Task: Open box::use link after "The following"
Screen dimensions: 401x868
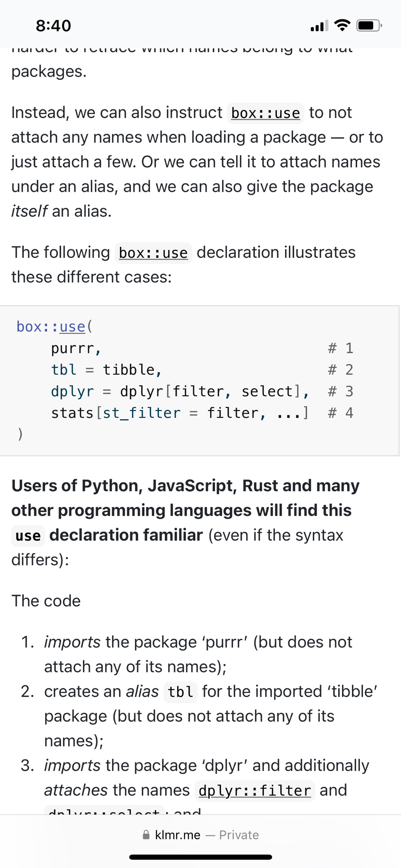Action: click(153, 253)
